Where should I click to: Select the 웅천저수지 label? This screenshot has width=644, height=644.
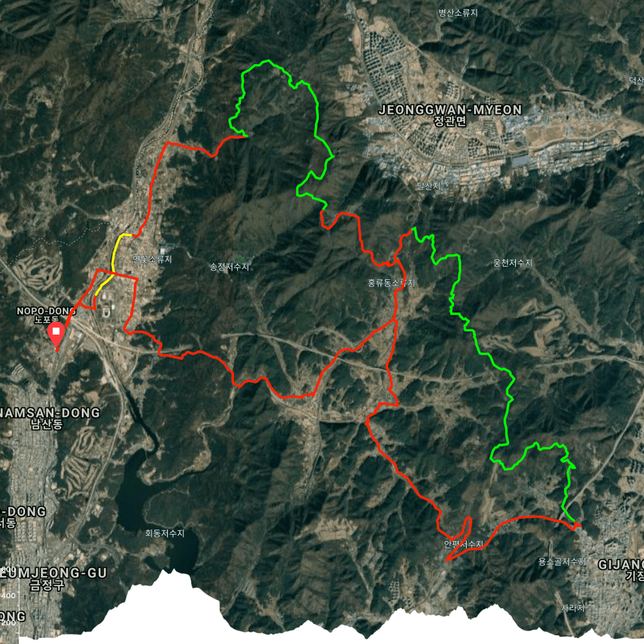click(x=513, y=263)
